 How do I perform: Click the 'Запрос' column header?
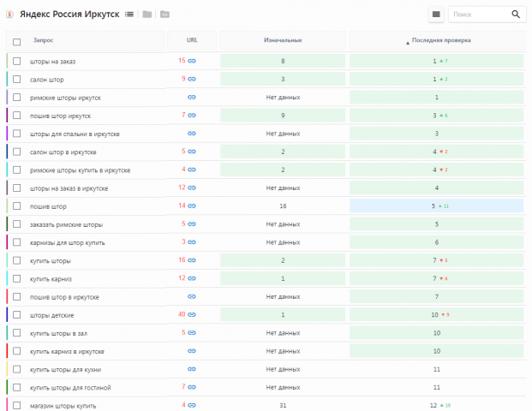pos(43,40)
